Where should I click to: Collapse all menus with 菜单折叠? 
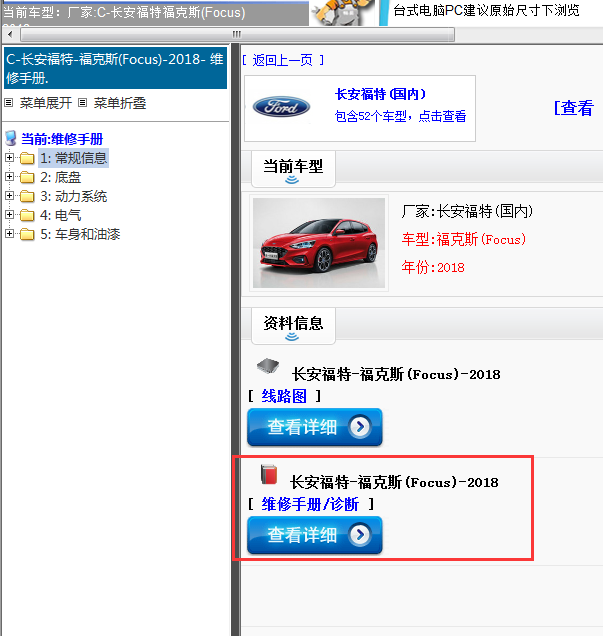120,103
